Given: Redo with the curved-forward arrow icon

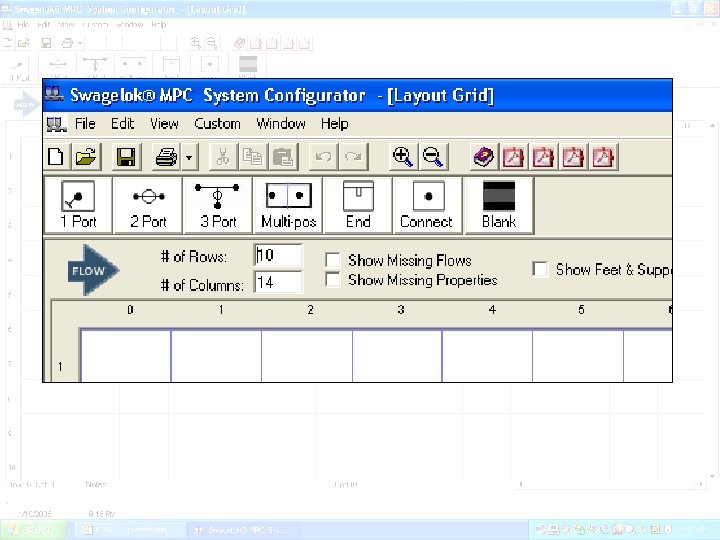Looking at the screenshot, I should [353, 157].
